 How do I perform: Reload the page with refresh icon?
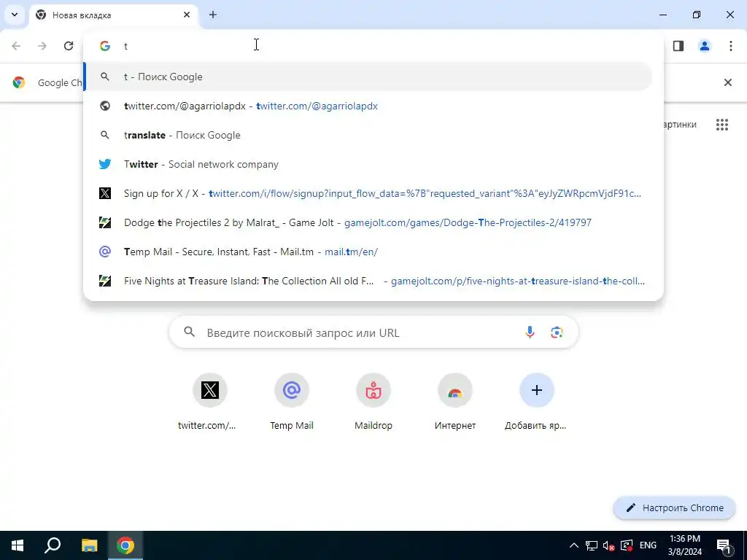click(69, 46)
